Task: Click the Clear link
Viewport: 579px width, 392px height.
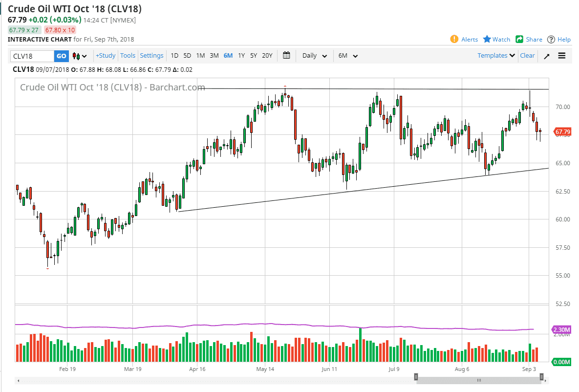Action: 527,55
